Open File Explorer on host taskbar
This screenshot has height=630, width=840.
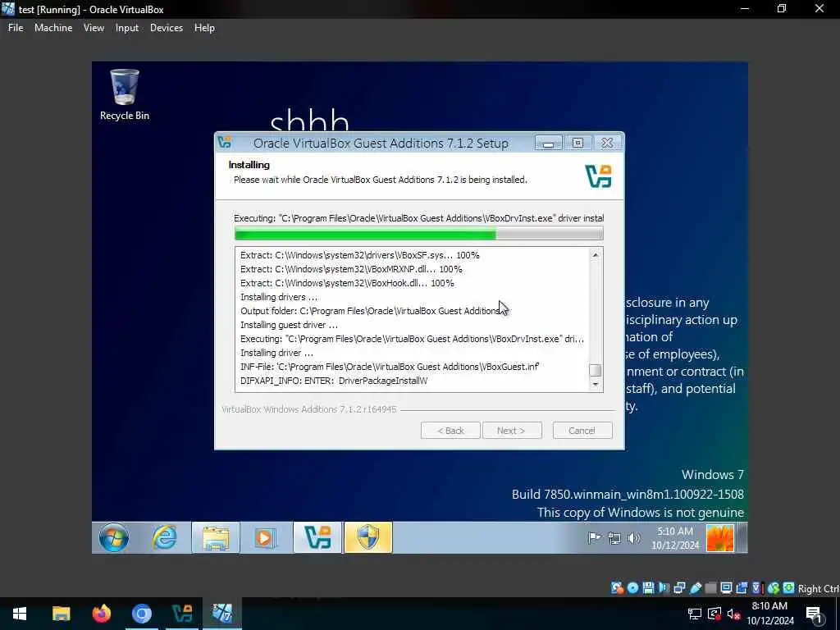tap(61, 614)
